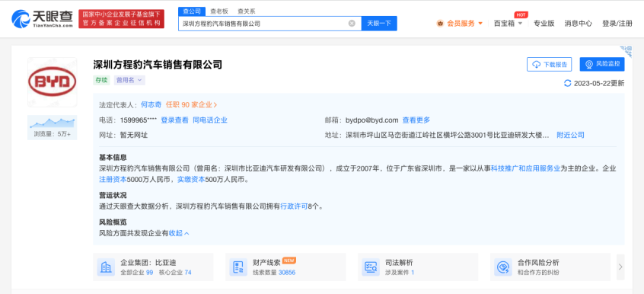Expand the 曾用名 tag dropdown
644x294 pixels.
[x=129, y=80]
